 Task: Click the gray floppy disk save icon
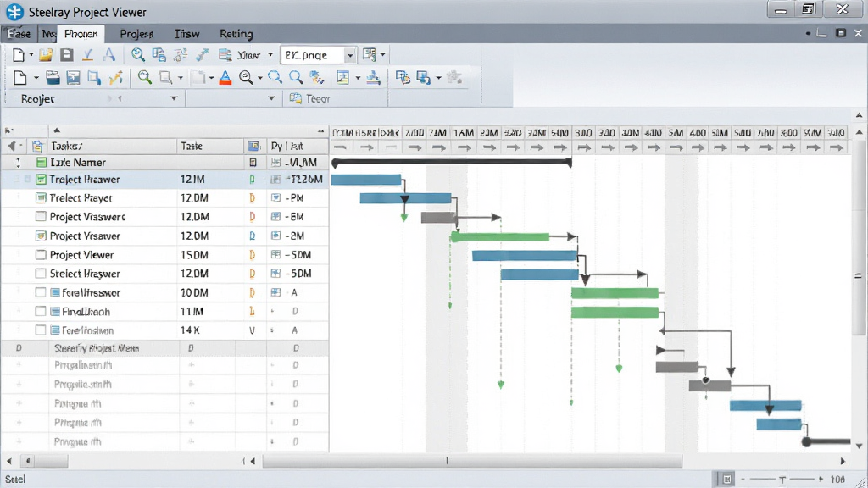pos(67,55)
